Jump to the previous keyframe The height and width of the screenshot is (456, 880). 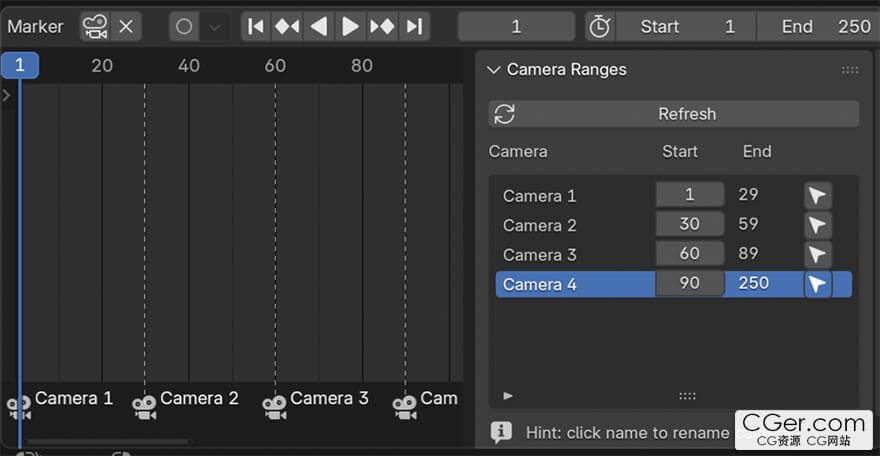click(x=287, y=27)
